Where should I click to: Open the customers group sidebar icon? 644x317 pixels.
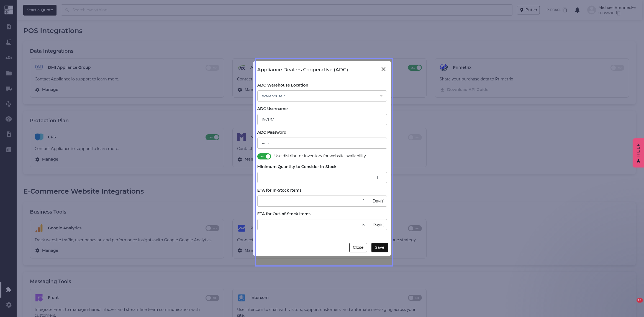click(x=9, y=58)
